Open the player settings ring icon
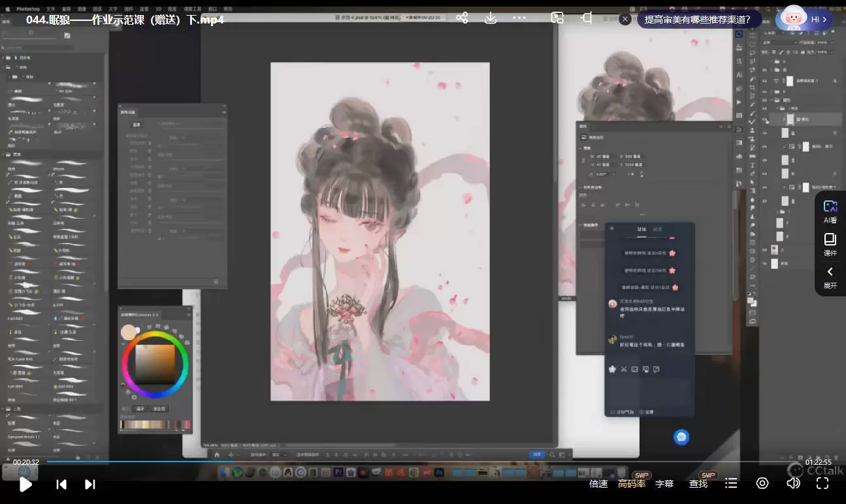Image resolution: width=846 pixels, height=504 pixels. click(x=762, y=483)
